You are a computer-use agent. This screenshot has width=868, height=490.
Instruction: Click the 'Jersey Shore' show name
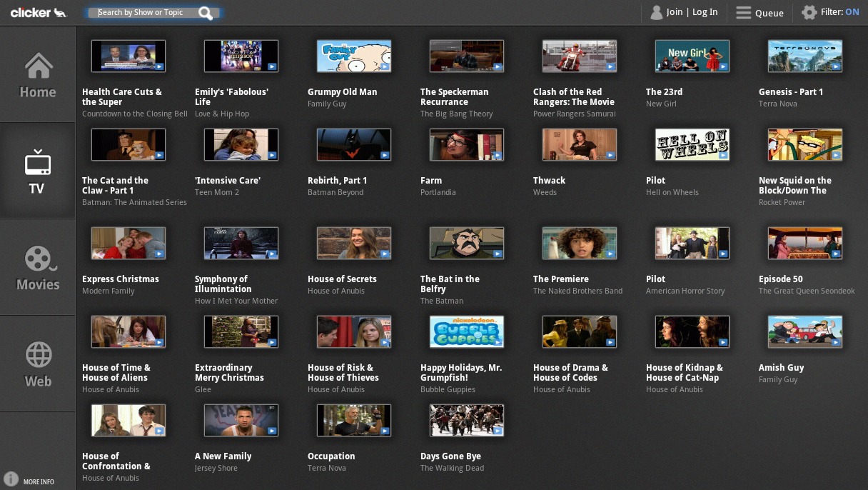tap(216, 469)
